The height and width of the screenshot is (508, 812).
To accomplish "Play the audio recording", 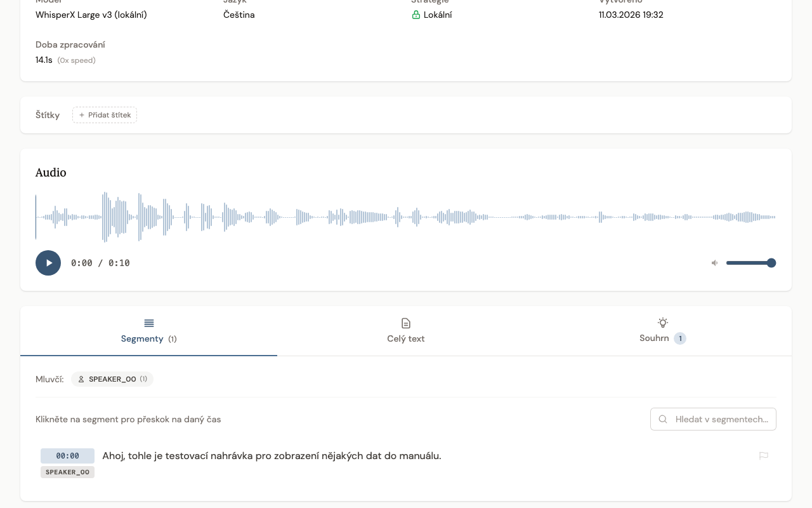I will pos(48,263).
